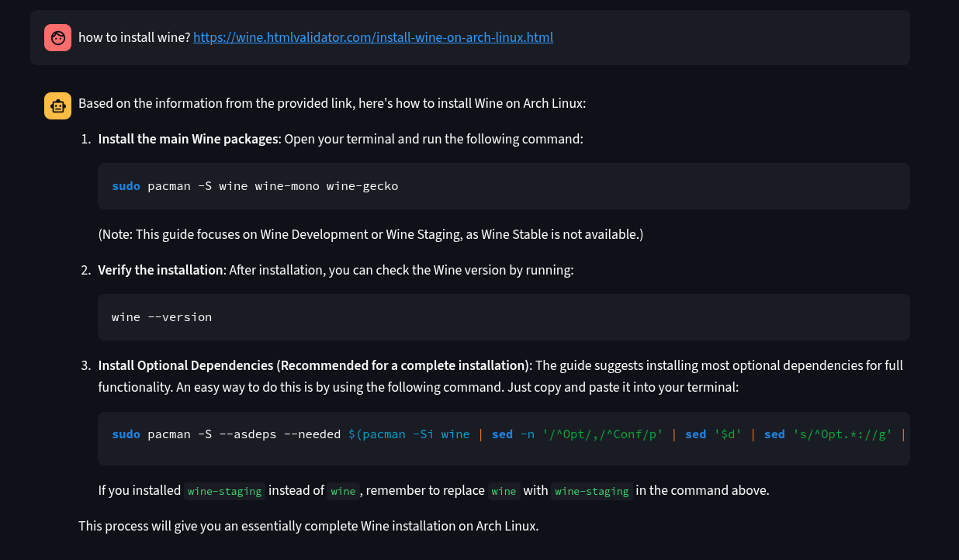Click the yellow robot assistant avatar
This screenshot has width=959, height=560.
click(x=57, y=106)
